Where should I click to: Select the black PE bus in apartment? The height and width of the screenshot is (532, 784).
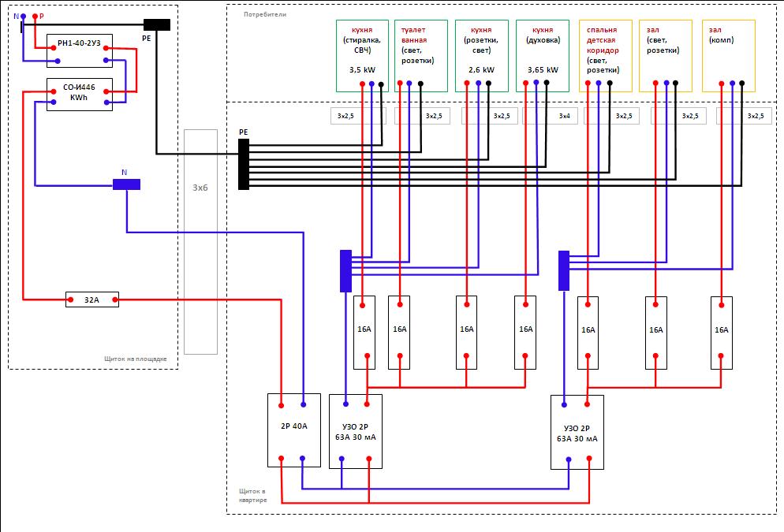[244, 165]
